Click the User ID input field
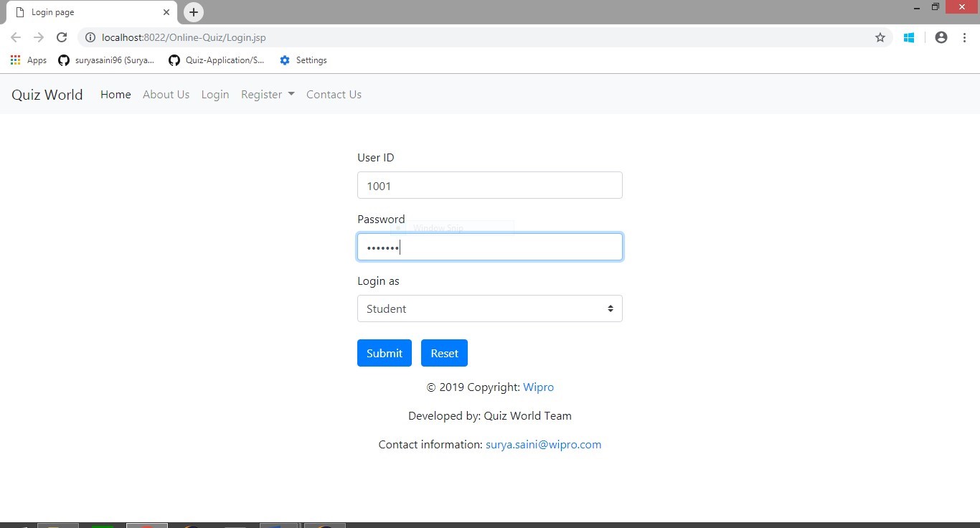980x528 pixels. pos(490,185)
